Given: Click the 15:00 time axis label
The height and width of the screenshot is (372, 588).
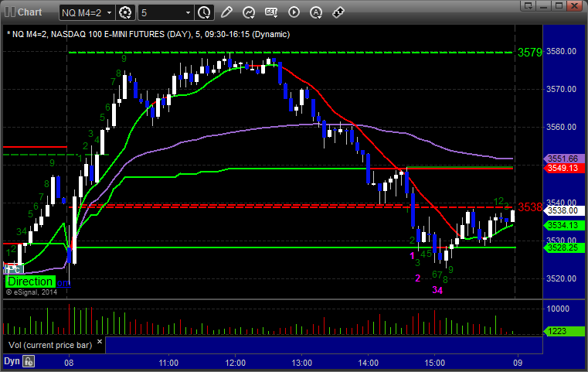Looking at the screenshot, I should coord(434,363).
